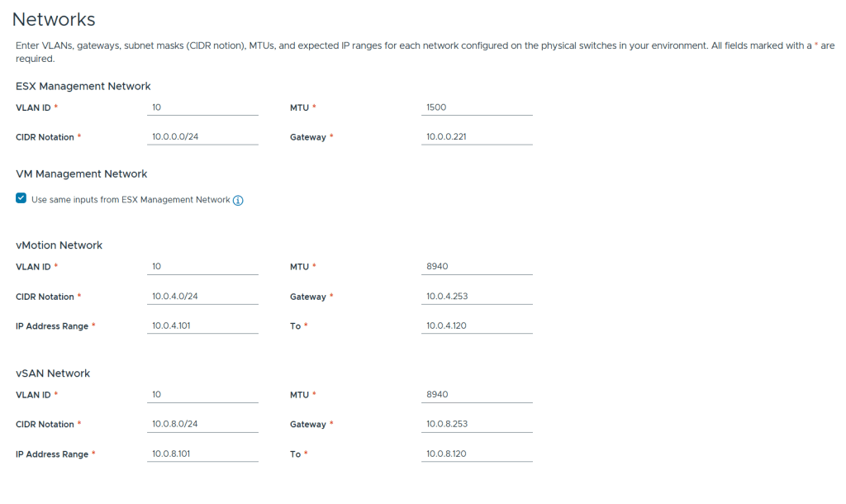Image resolution: width=846 pixels, height=504 pixels.
Task: Select vSAN IP range To field
Action: point(477,454)
